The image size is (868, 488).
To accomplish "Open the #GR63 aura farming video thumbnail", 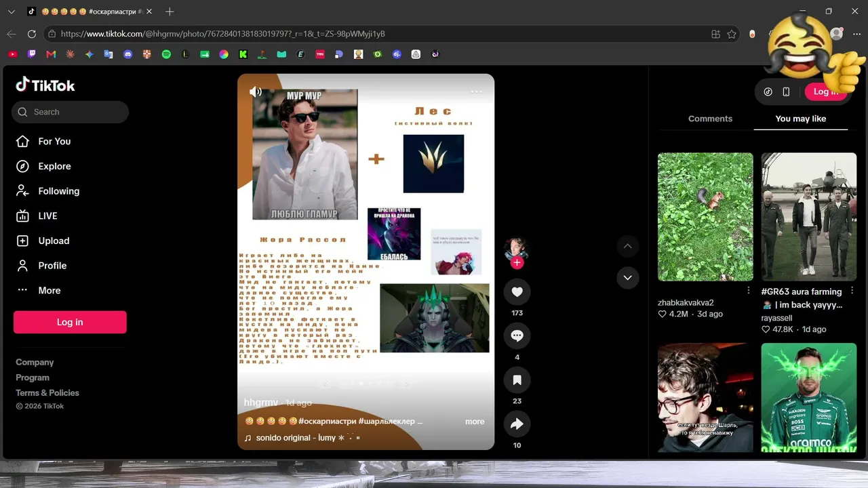I will [x=809, y=217].
